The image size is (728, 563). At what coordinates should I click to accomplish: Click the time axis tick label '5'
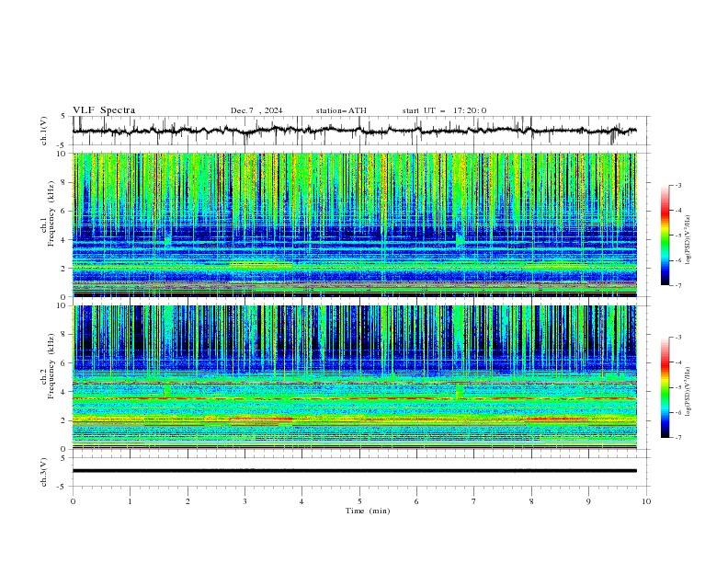[359, 501]
